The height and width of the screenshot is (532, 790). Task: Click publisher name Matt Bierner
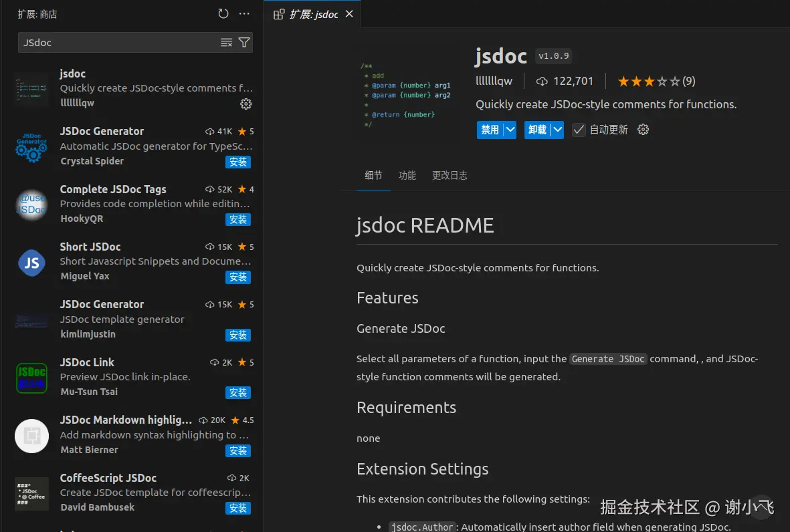click(x=89, y=449)
